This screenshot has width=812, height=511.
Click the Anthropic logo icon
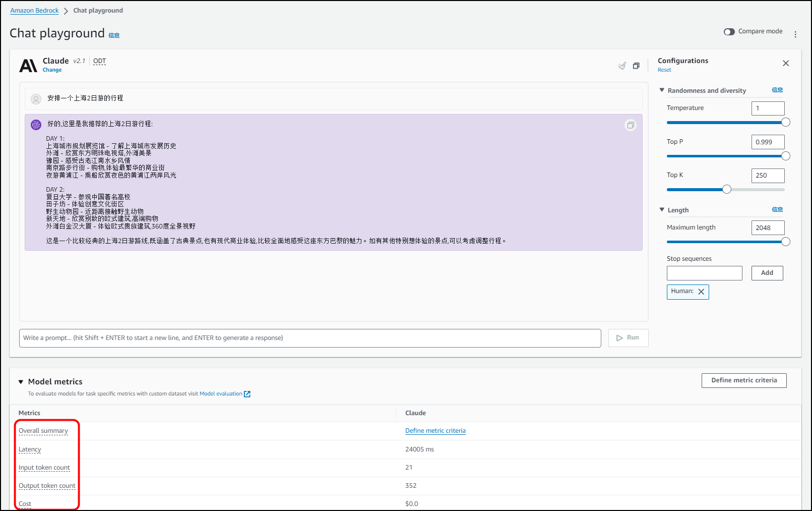click(x=28, y=66)
